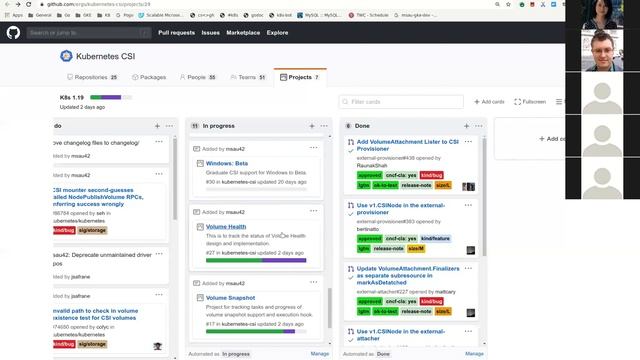Open Volume Snapshot card options menu
Viewport: 640px width, 360px height.
point(313,282)
